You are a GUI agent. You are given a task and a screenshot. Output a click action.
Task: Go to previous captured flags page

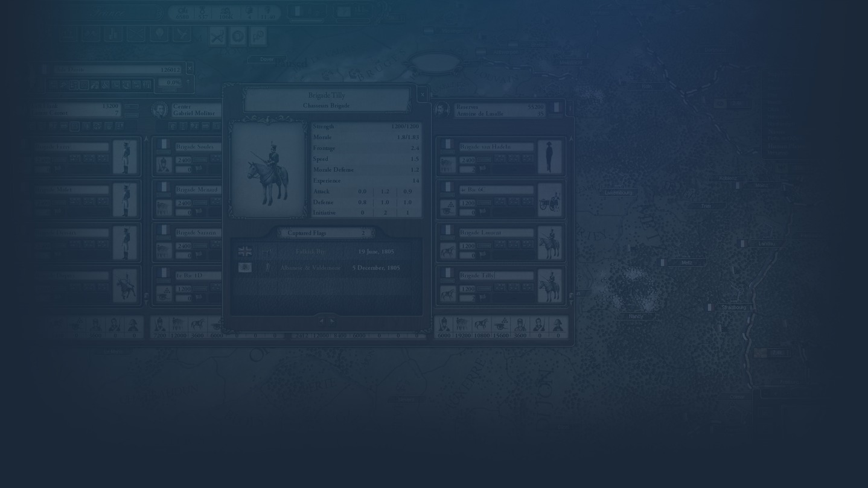point(321,321)
